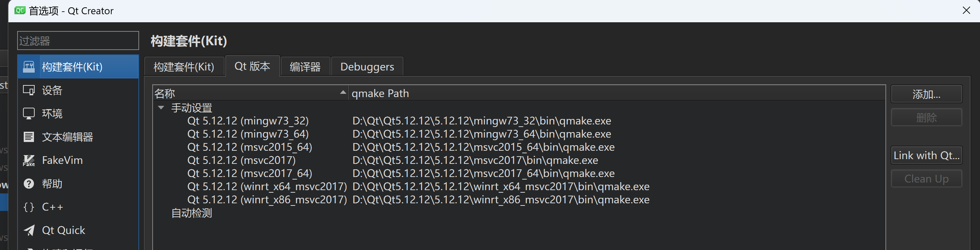The height and width of the screenshot is (250, 980).
Task: Open the Debuggers tab
Action: [x=367, y=67]
